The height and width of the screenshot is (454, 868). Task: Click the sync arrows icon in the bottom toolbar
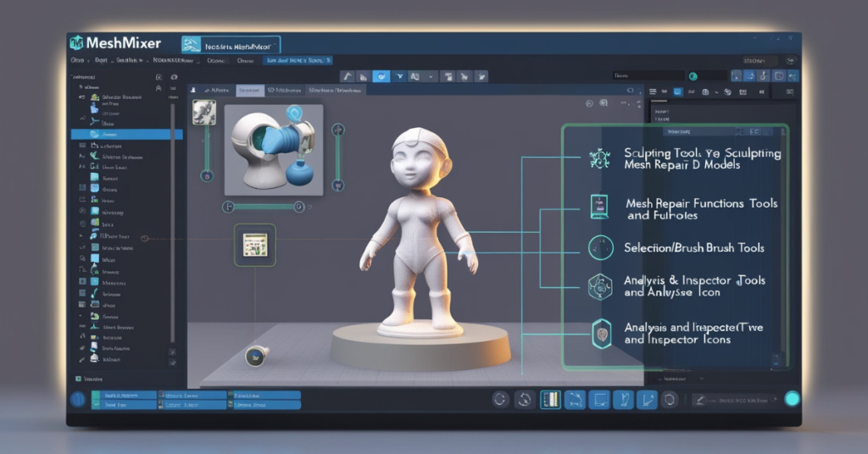[x=524, y=399]
